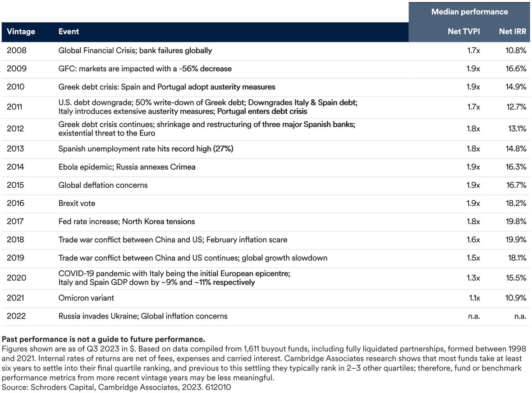Select the Net TVPI column header
This screenshot has height=393, width=532.
click(x=464, y=32)
